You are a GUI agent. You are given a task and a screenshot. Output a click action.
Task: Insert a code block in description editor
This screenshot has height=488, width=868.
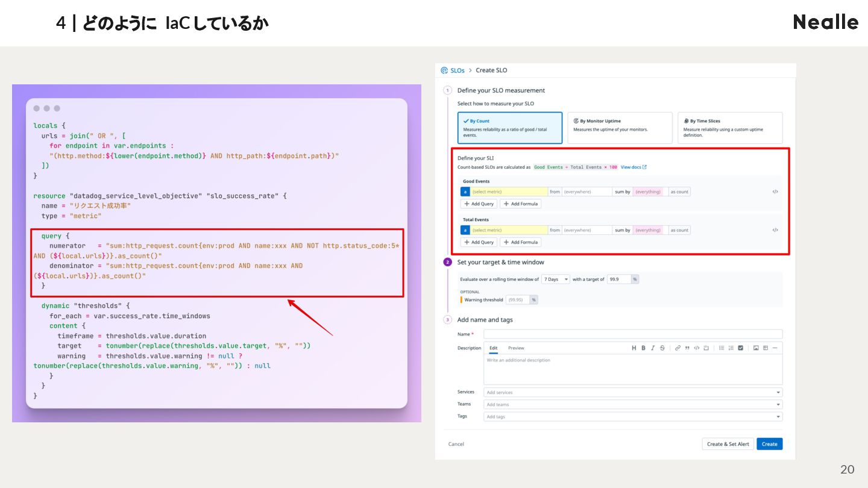click(706, 348)
